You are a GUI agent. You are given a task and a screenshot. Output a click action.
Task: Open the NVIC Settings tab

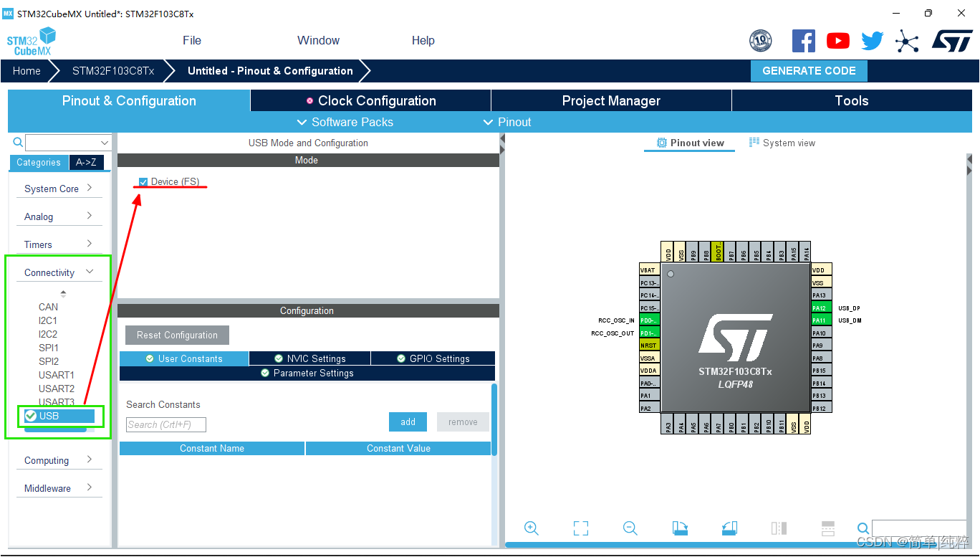click(x=309, y=358)
